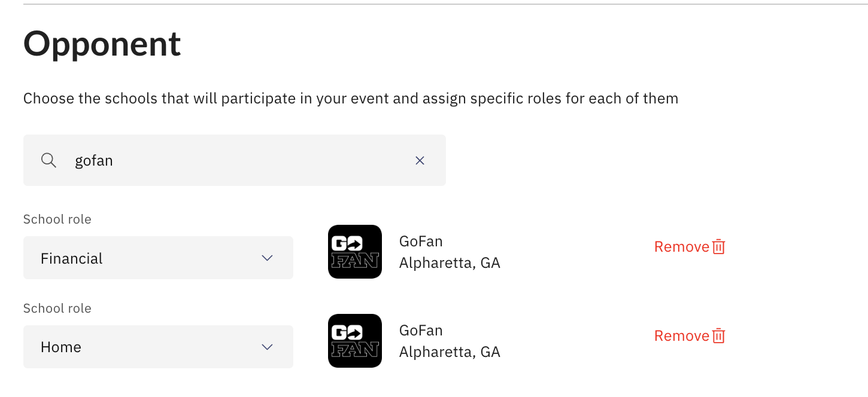Click the 'School role' label above Home
The height and width of the screenshot is (397, 868).
pyautogui.click(x=57, y=308)
